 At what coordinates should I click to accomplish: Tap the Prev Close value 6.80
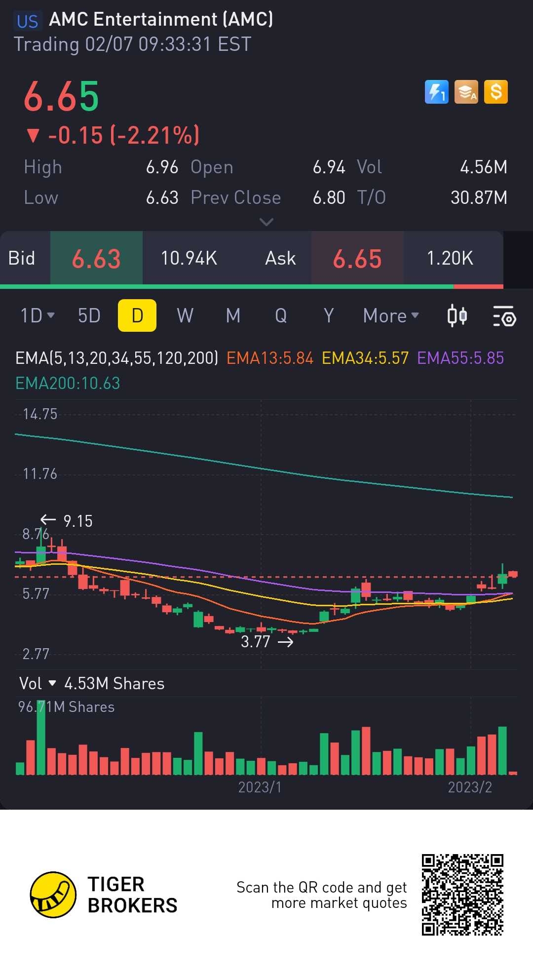point(329,197)
